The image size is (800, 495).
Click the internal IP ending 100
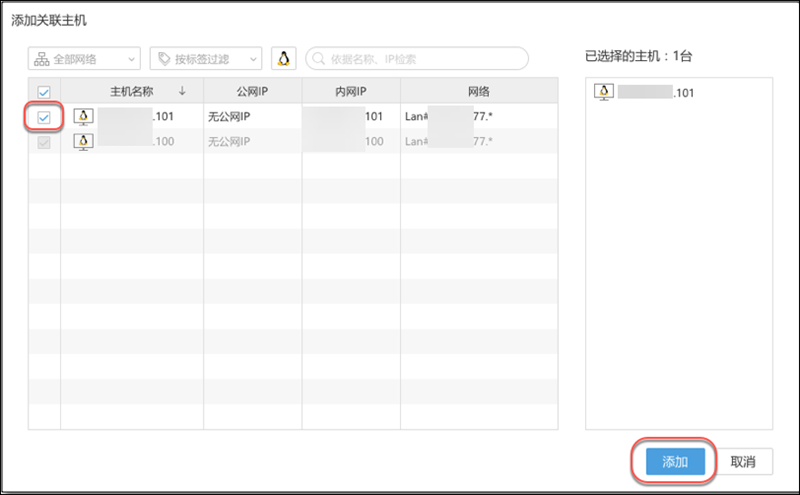pyautogui.click(x=343, y=141)
